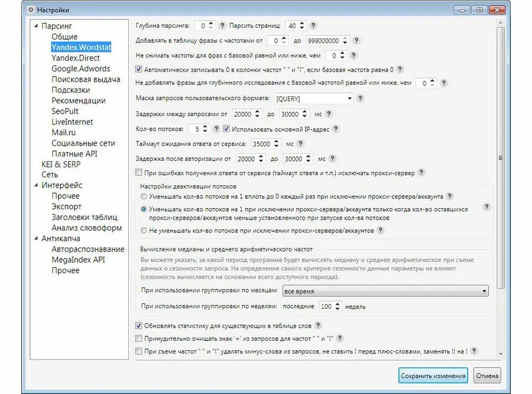
Task: Click help icon next to Глубина парсинга
Action: pyautogui.click(x=222, y=25)
